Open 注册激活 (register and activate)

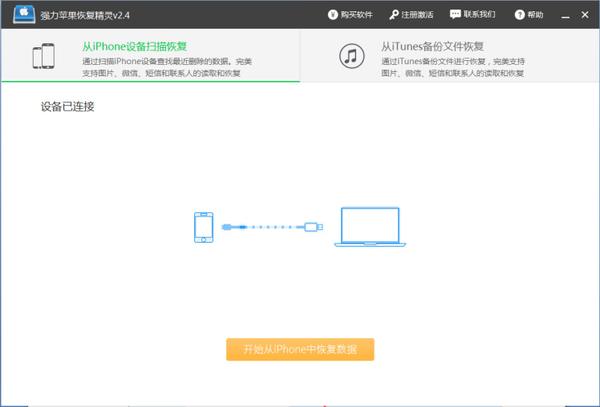point(411,15)
